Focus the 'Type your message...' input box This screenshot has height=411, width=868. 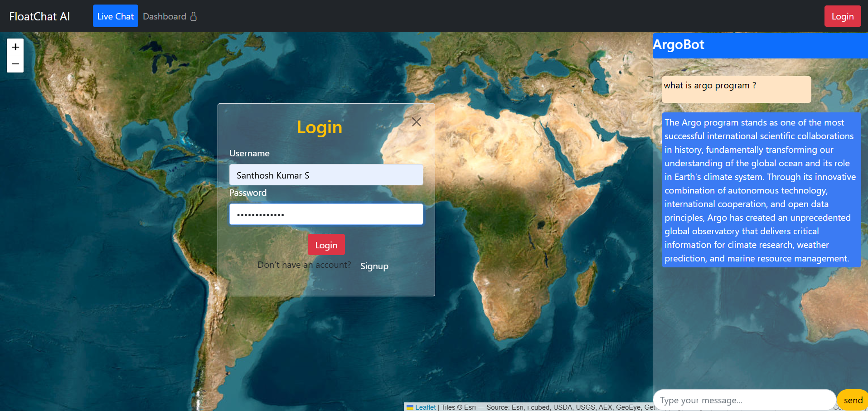(x=743, y=400)
